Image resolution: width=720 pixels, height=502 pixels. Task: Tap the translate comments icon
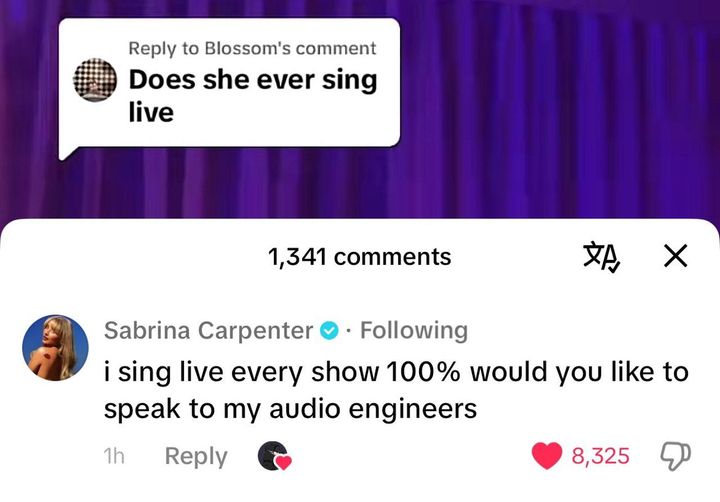(x=603, y=257)
